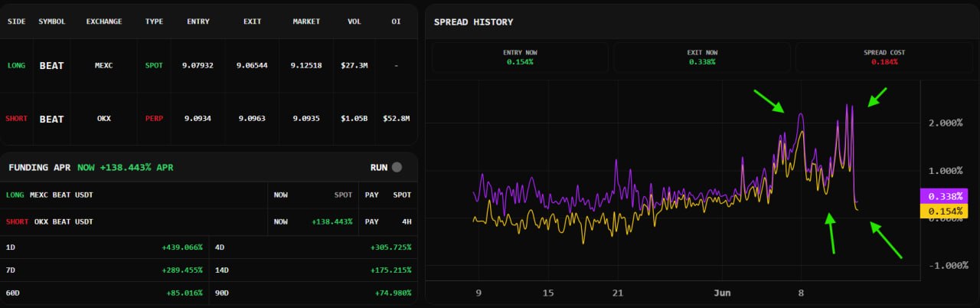Click the 2.000% level on chart scale
This screenshot has width=980, height=308.
944,123
